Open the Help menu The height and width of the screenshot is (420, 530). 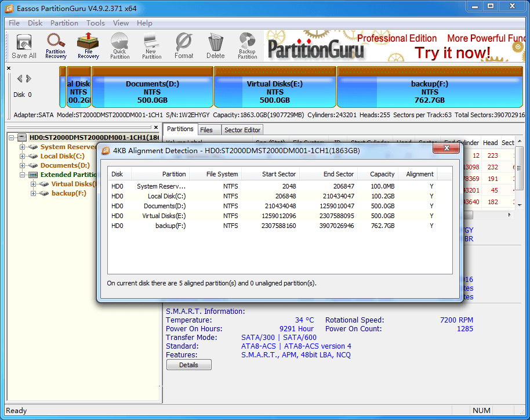point(144,23)
